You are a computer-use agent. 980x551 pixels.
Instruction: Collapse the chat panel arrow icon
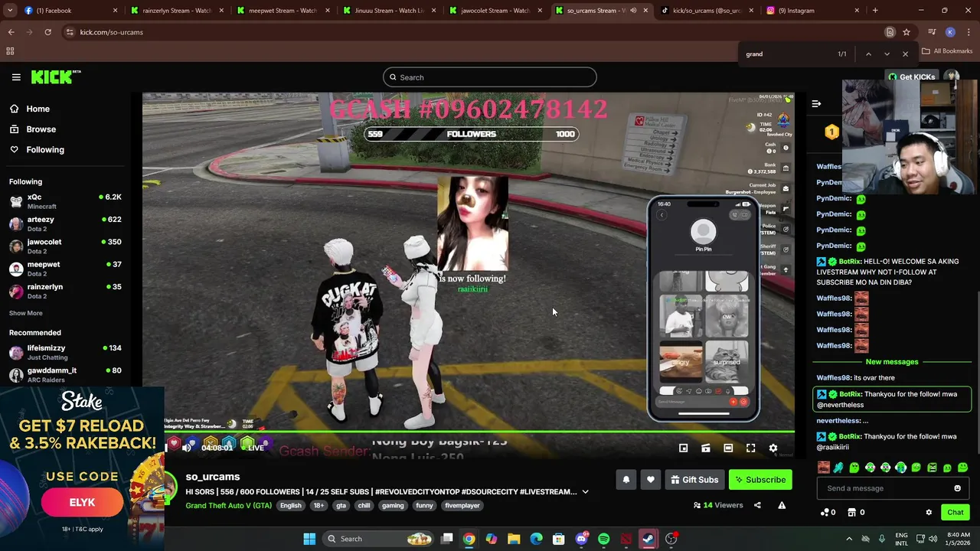816,103
